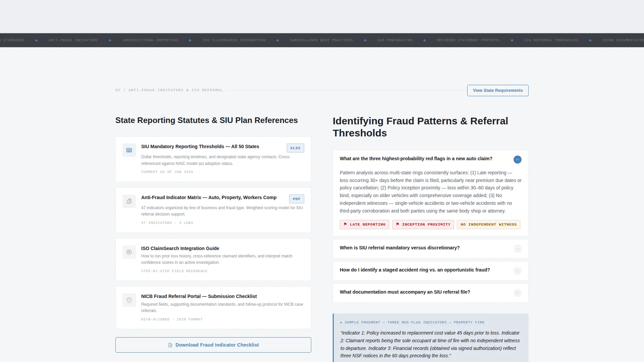Click 'STEP-BY-STEP FIELD REFERENCE' text
This screenshot has height=362, width=644.
click(174, 271)
